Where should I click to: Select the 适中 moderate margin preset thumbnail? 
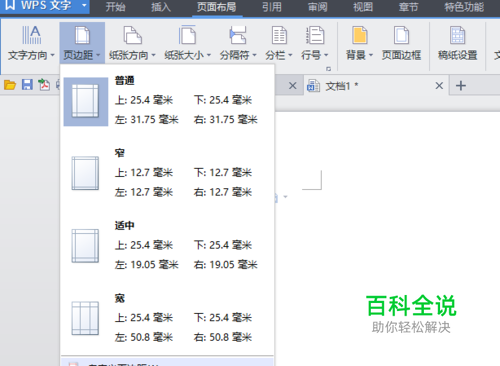[x=85, y=246]
